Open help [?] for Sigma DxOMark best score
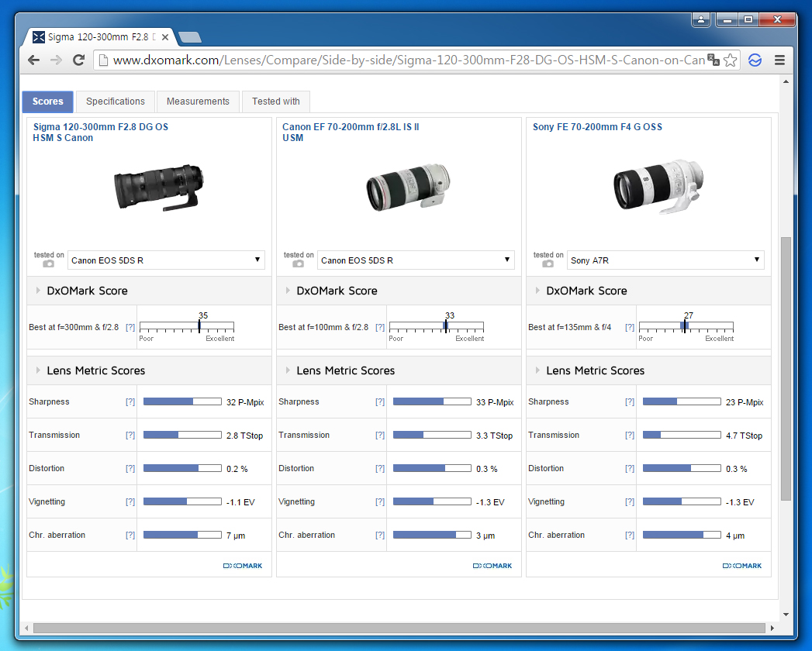This screenshot has width=812, height=651. [x=130, y=327]
